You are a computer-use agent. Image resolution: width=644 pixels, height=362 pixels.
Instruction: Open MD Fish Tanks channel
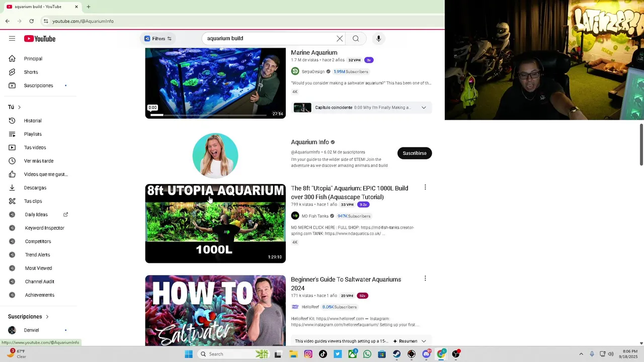point(315,216)
